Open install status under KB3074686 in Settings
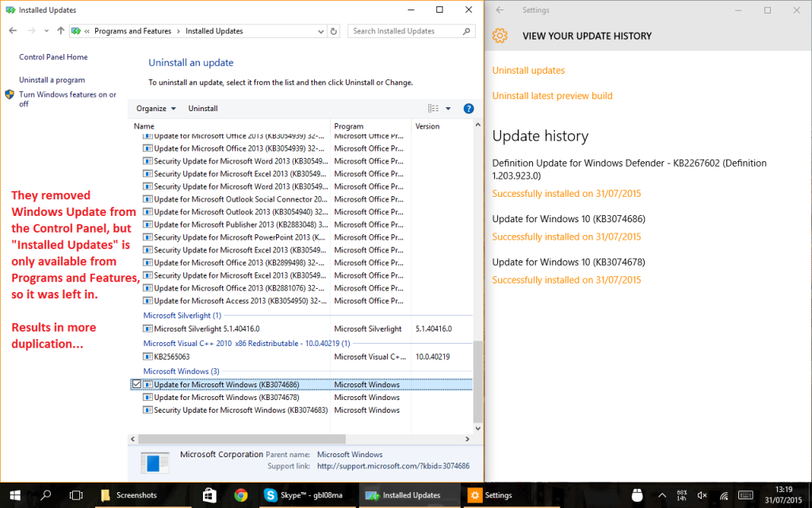Image resolution: width=812 pixels, height=508 pixels. coord(566,237)
